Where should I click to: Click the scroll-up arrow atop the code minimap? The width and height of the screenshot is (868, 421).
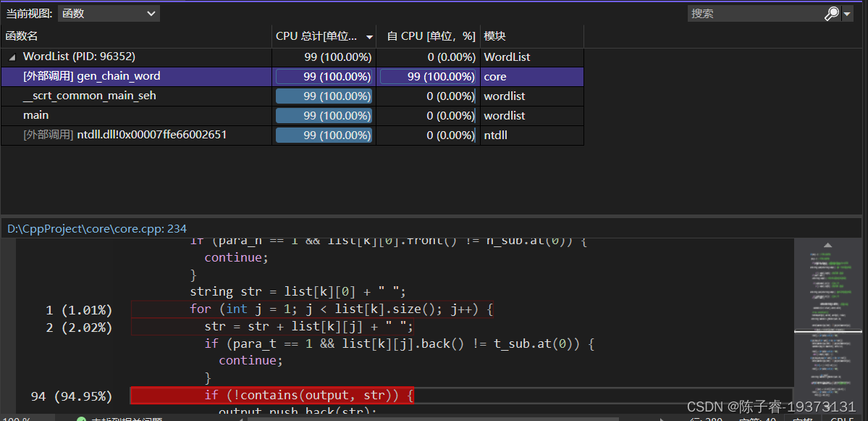tap(827, 244)
